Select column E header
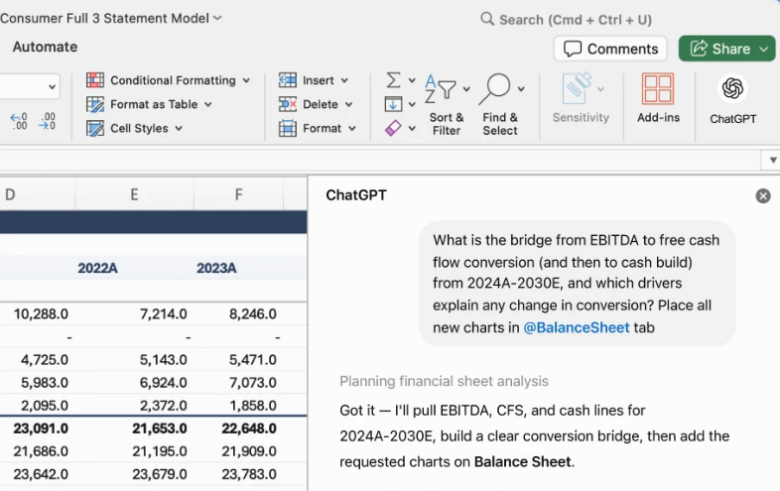 point(134,195)
